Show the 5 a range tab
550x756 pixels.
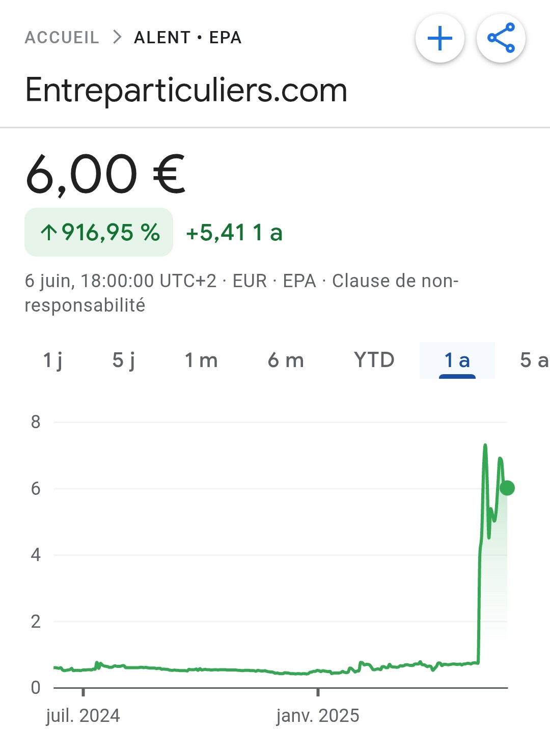534,360
